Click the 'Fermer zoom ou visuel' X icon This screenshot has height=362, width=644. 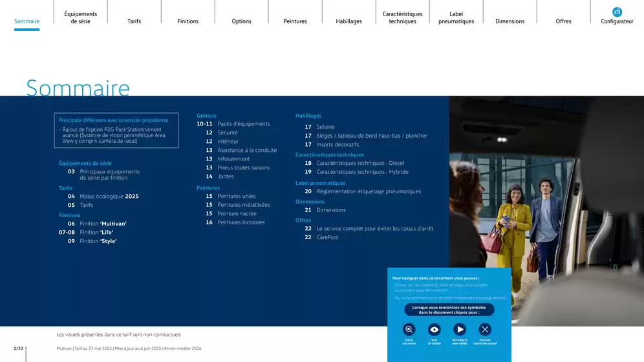[x=485, y=330]
